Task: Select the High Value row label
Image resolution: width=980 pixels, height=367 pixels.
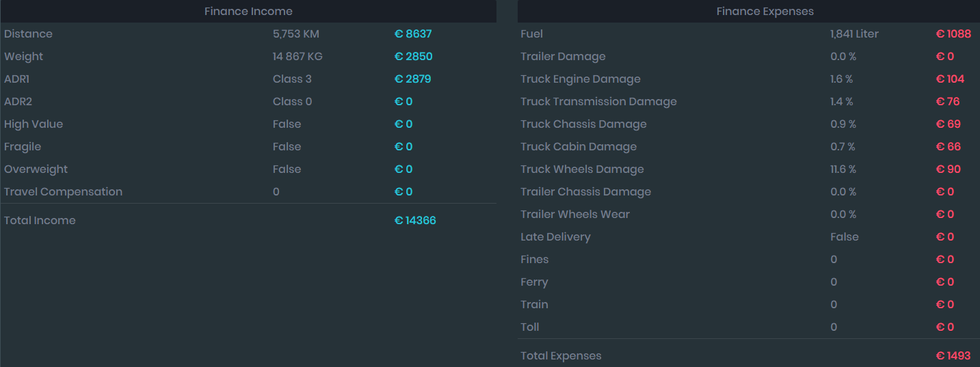Action: coord(34,124)
